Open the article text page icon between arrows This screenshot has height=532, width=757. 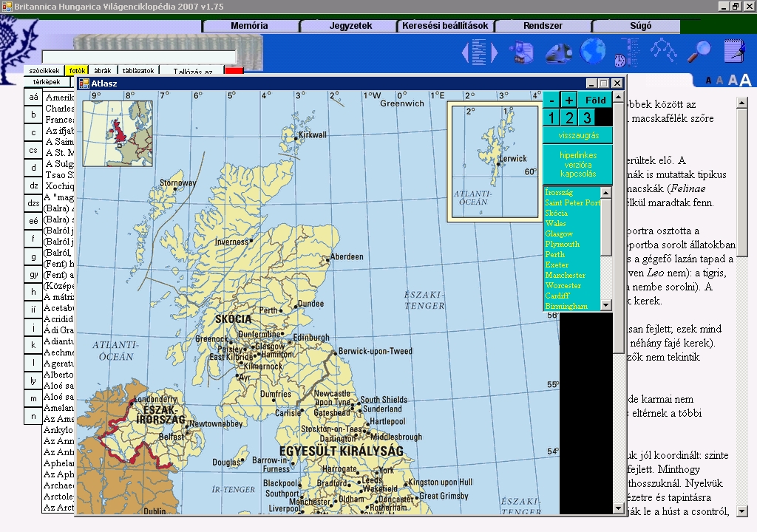pyautogui.click(x=479, y=52)
